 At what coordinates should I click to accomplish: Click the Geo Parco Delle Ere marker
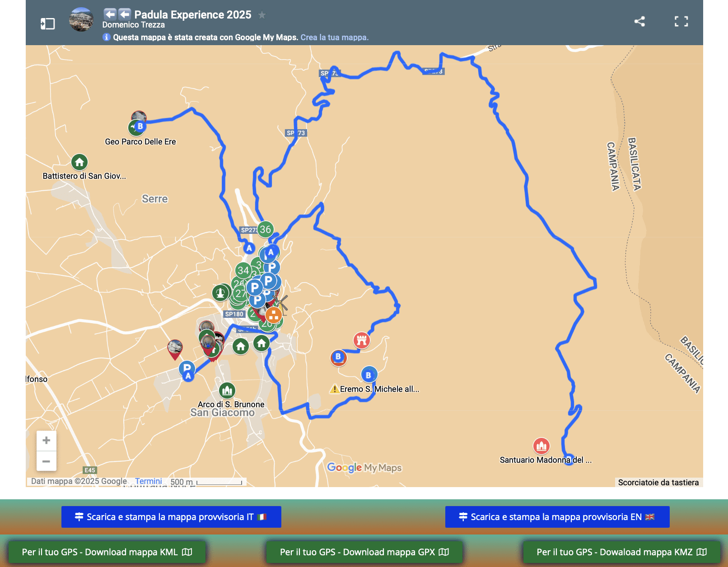136,128
